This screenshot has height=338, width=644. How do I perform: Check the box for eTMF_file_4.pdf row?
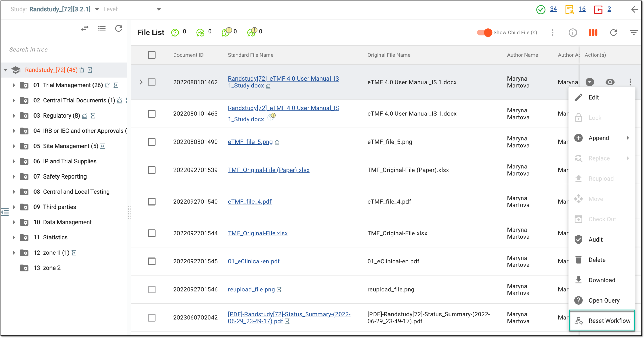152,201
